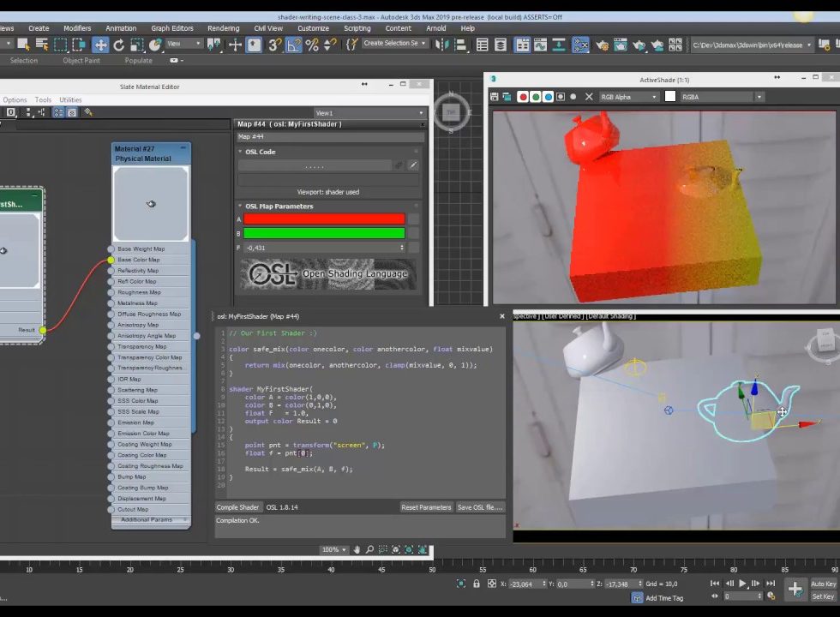Open the Rendered Frame Window icon

[621, 45]
